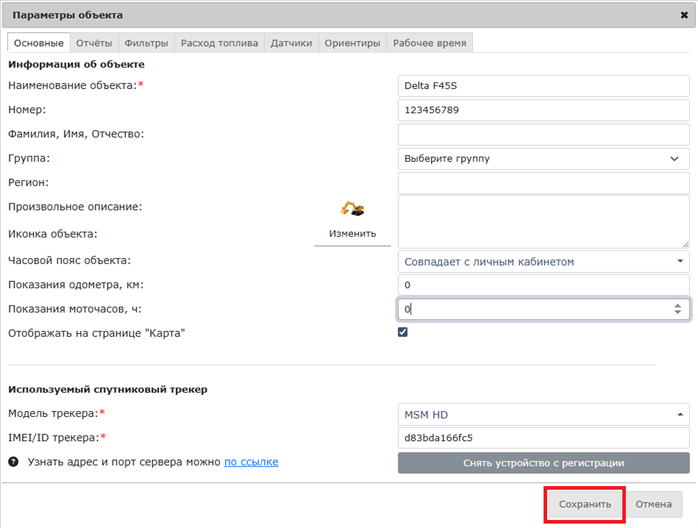Screen dimensions: 698x528
Task: Open the Ориентиры tab
Action: [x=352, y=43]
